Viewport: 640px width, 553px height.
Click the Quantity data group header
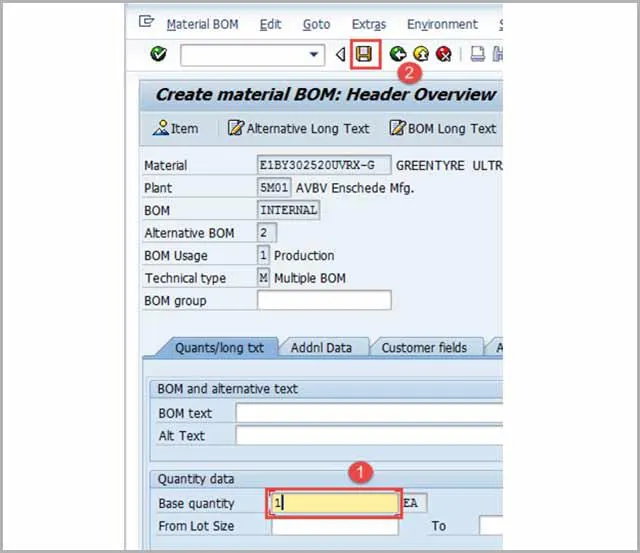pos(196,479)
